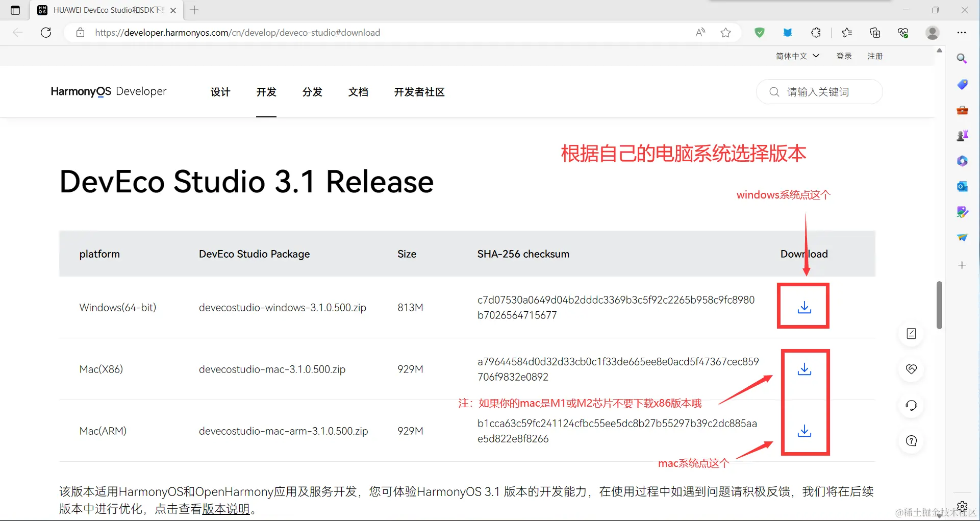The width and height of the screenshot is (980, 521).
Task: Open sidebar Games chess icon
Action: tap(962, 135)
